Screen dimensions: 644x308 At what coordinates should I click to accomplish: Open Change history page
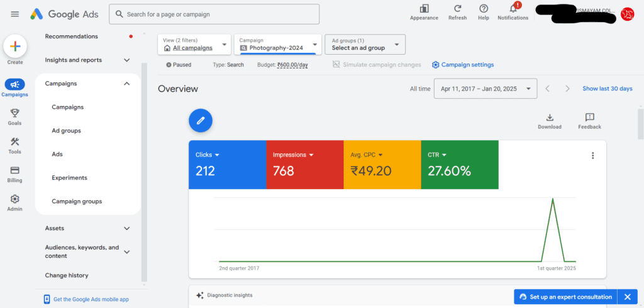(x=67, y=275)
